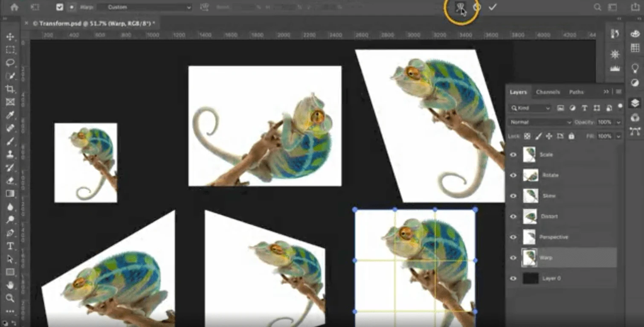Open the Channels panel dock icon
The height and width of the screenshot is (327, 644).
(635, 117)
